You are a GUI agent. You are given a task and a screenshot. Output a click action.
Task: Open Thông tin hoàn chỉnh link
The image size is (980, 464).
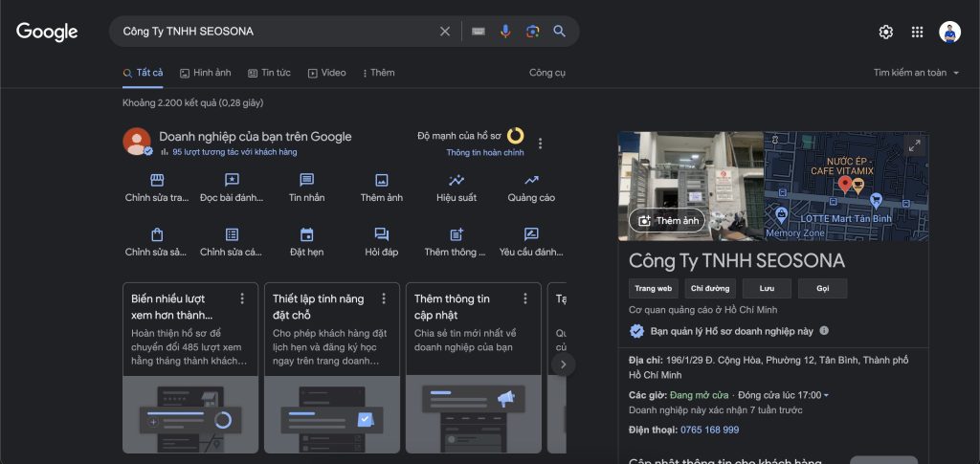485,152
